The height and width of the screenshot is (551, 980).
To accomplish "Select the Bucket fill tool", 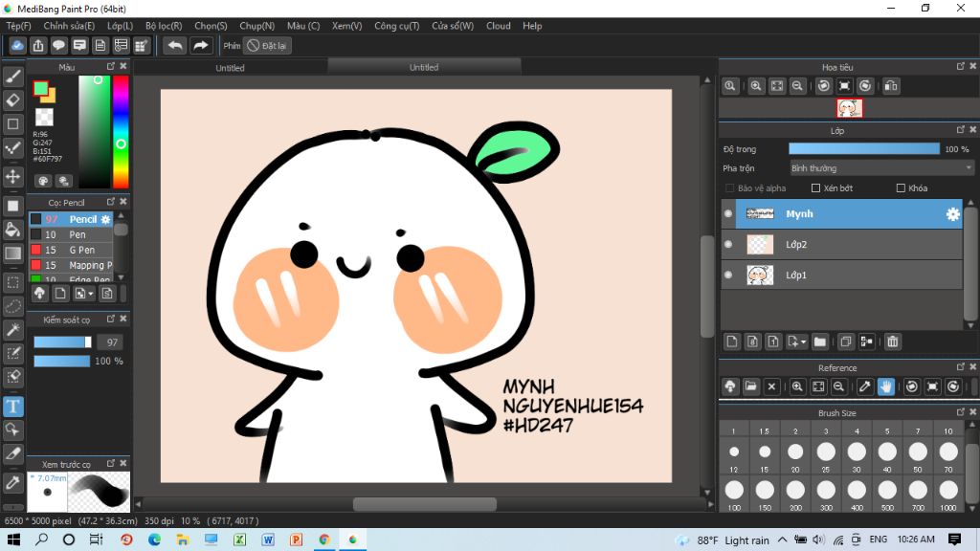I will pyautogui.click(x=13, y=230).
